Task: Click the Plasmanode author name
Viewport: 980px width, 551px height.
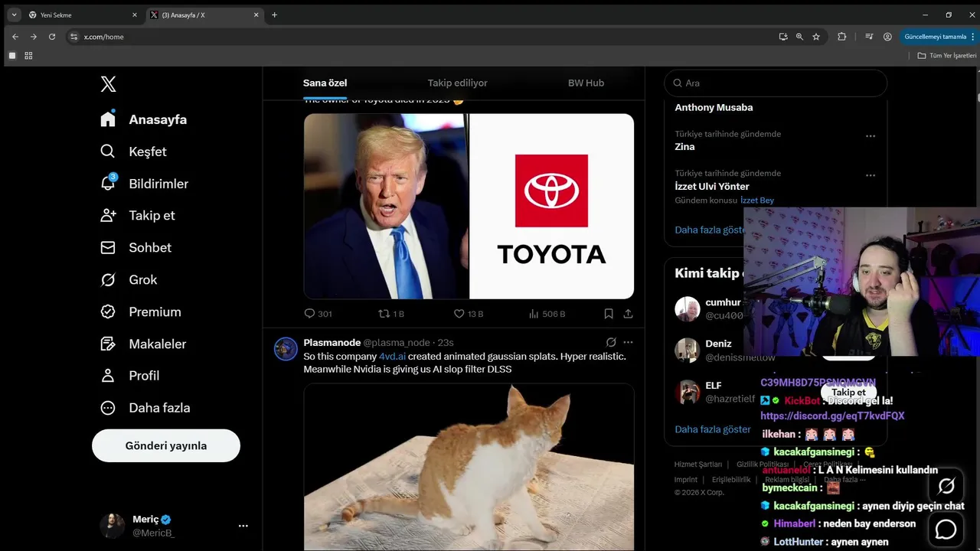Action: [332, 343]
